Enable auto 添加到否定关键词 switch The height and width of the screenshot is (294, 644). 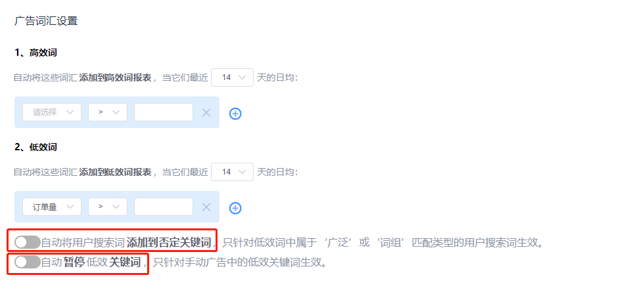[27, 242]
